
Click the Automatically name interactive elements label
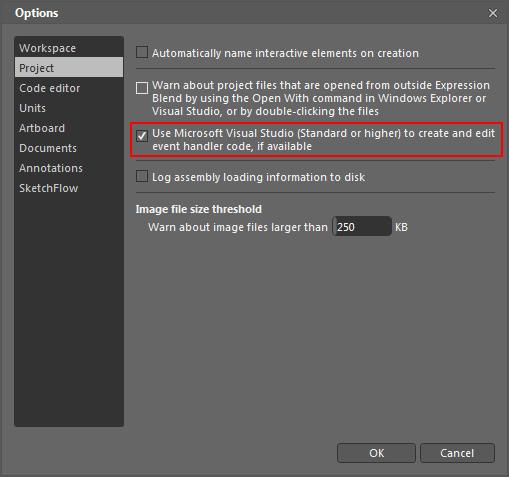(285, 53)
